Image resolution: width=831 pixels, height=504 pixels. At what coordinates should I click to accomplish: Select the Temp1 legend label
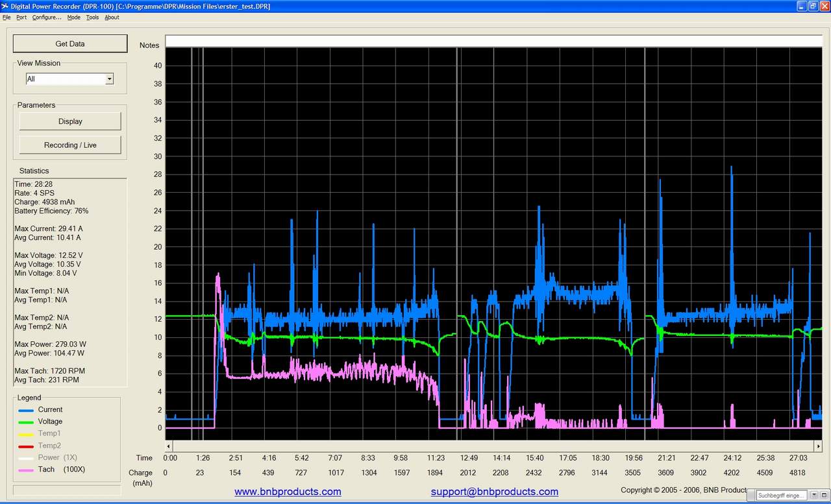[x=49, y=433]
